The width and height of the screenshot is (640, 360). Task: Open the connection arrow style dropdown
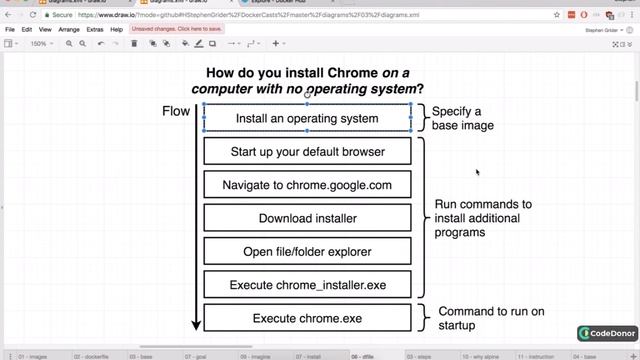234,43
